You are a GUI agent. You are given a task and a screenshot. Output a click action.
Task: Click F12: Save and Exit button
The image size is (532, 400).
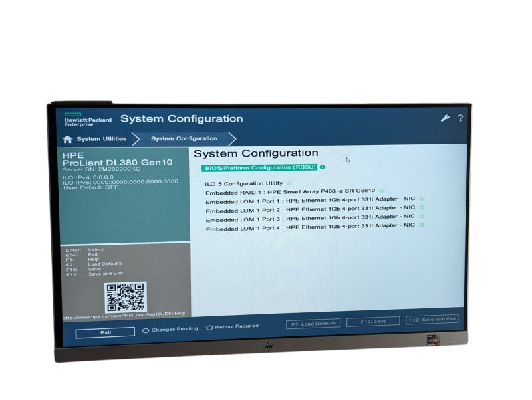click(x=432, y=319)
